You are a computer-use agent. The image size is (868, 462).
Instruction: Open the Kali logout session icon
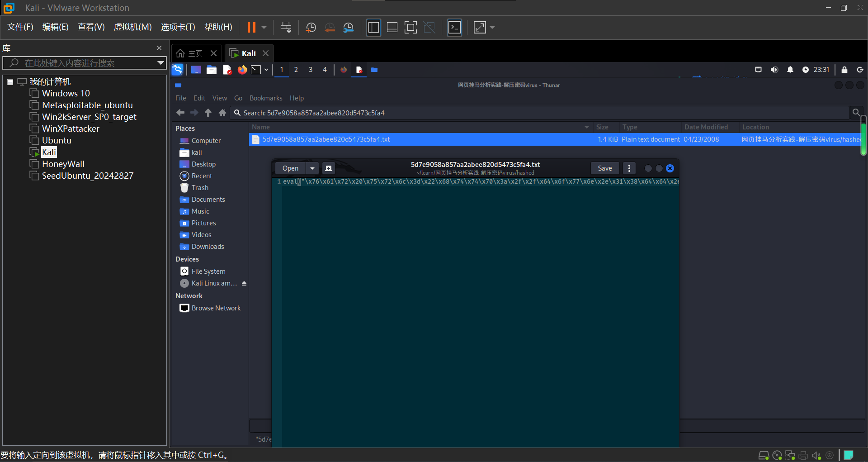point(860,70)
